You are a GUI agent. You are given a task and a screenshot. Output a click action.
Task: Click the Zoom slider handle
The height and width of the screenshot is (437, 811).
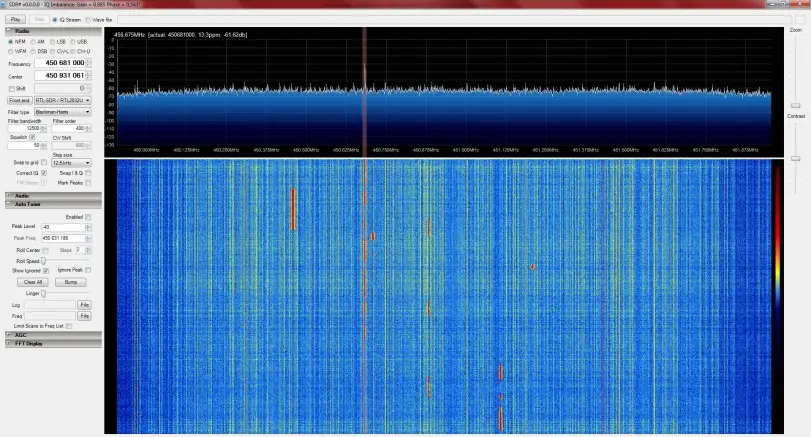795,105
